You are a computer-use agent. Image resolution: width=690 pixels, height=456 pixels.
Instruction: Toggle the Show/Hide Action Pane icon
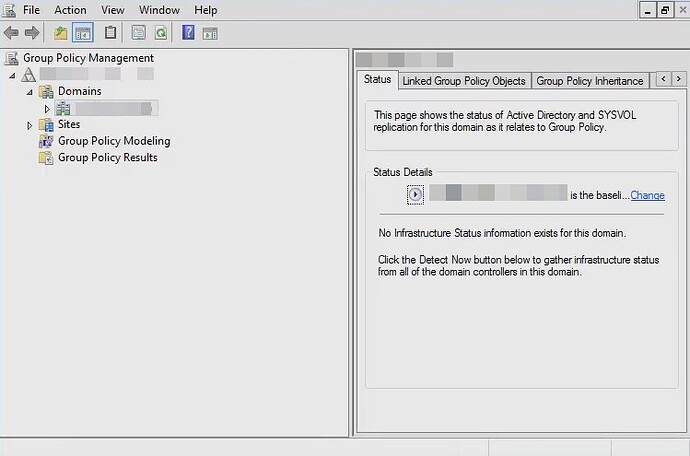click(210, 33)
